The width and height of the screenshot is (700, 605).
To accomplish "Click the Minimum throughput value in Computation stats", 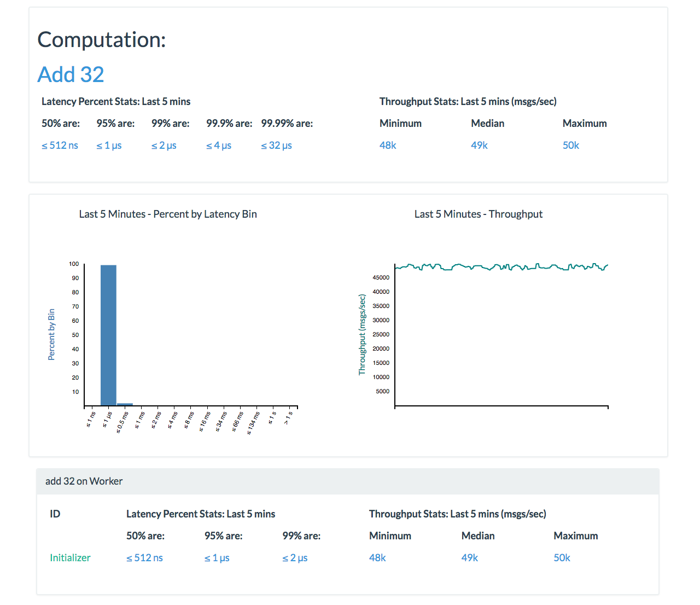I will pyautogui.click(x=388, y=146).
